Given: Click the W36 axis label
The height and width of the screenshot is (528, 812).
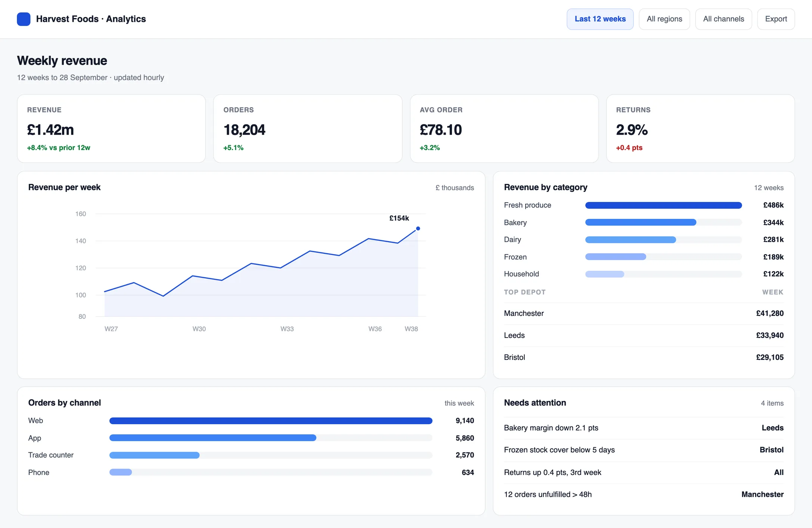Looking at the screenshot, I should 375,329.
